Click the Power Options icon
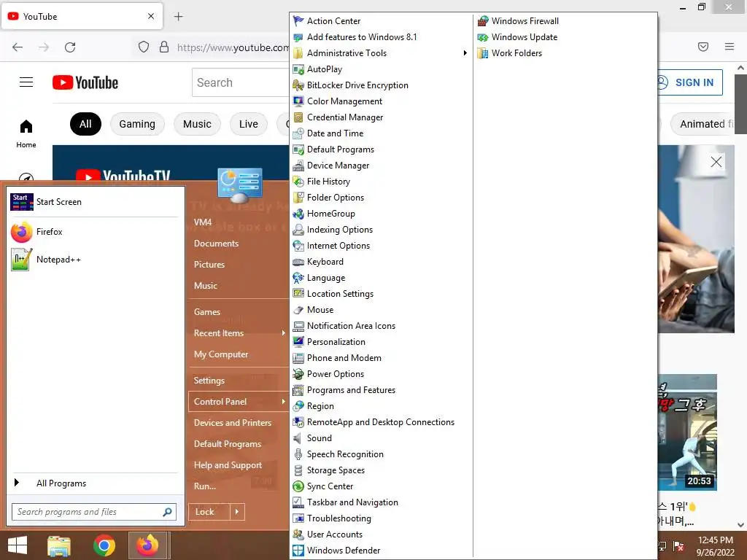 pyautogui.click(x=298, y=374)
